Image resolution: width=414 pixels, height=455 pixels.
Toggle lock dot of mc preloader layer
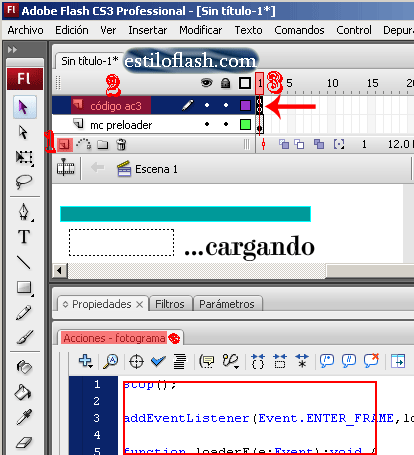tap(226, 124)
